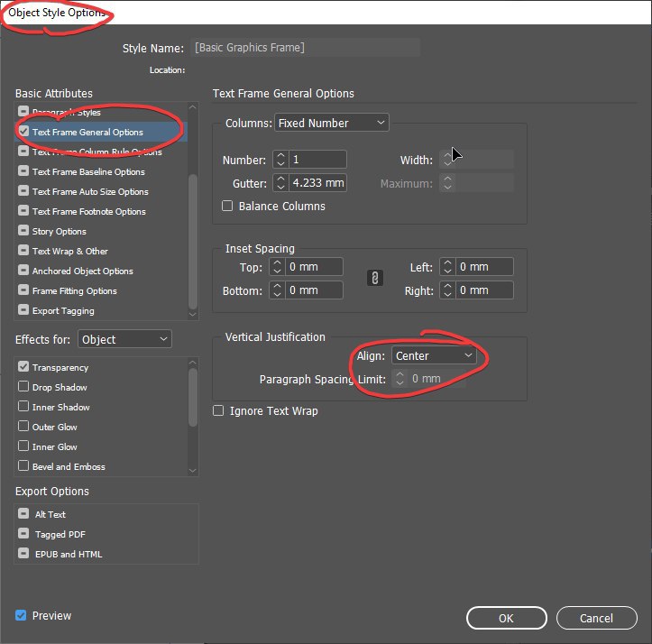The image size is (652, 644).
Task: Toggle the inset spacing chain-link icon
Action: click(374, 279)
